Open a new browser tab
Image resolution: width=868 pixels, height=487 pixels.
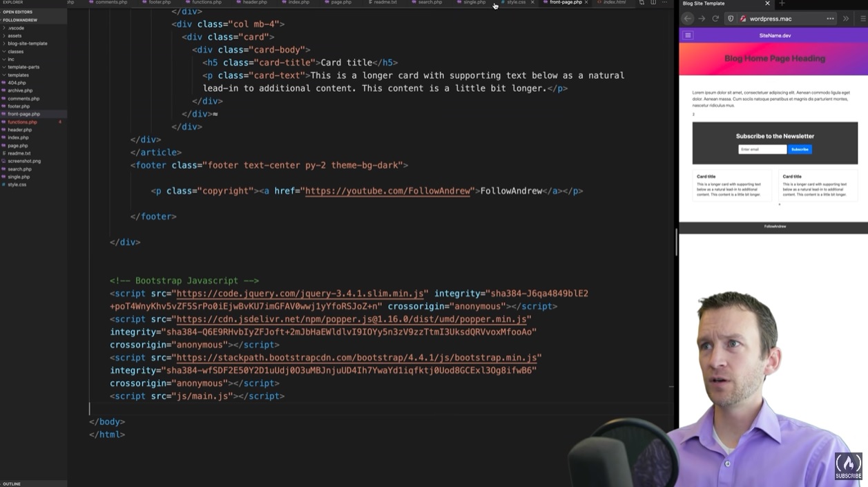click(x=782, y=3)
